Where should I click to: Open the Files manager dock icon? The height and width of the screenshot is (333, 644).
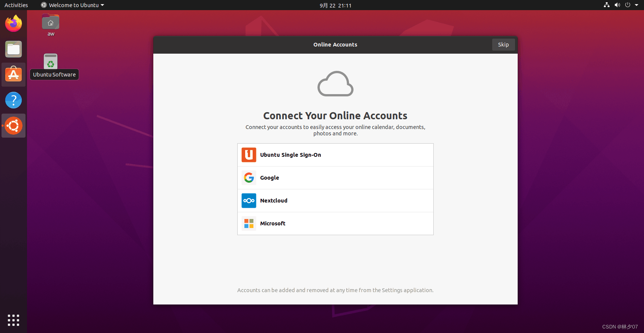tap(13, 49)
